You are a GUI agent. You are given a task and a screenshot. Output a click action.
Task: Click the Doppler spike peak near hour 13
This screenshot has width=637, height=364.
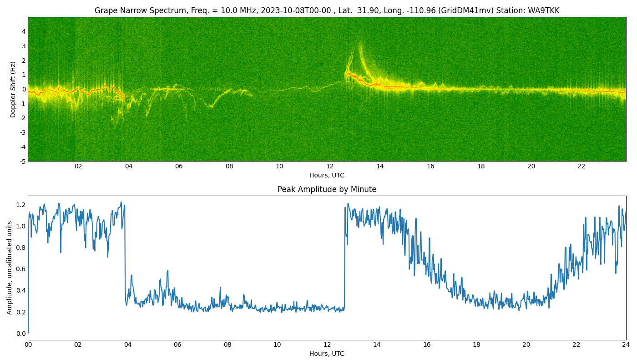[360, 44]
